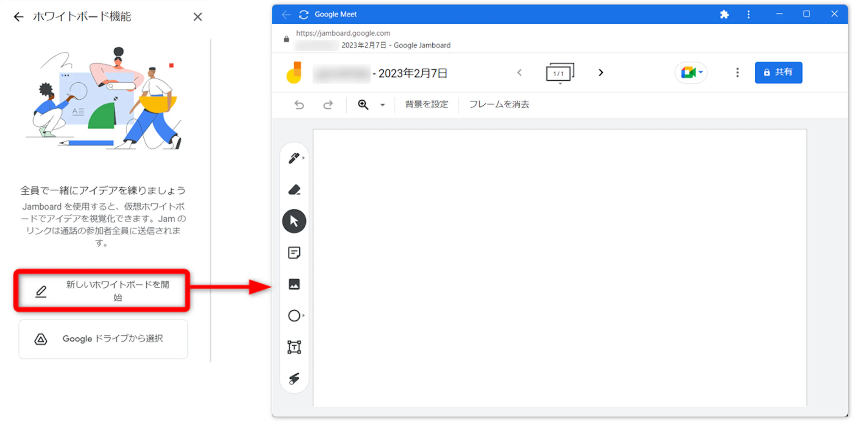The width and height of the screenshot is (868, 423).
Task: Click 背景を設定 to set background
Action: [426, 104]
